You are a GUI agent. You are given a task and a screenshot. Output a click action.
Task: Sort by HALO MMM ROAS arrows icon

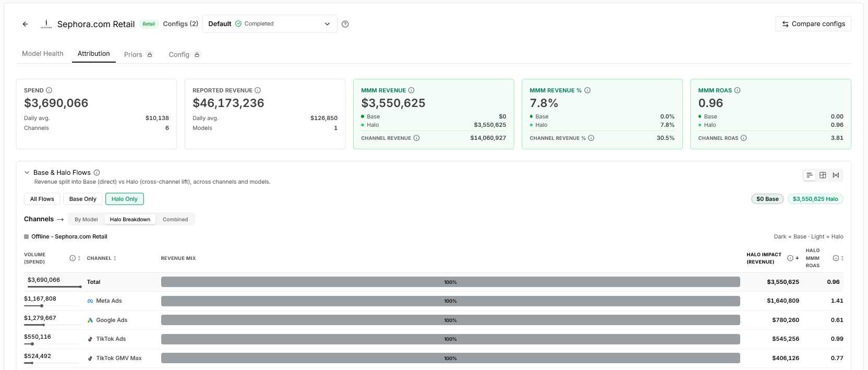(842, 258)
